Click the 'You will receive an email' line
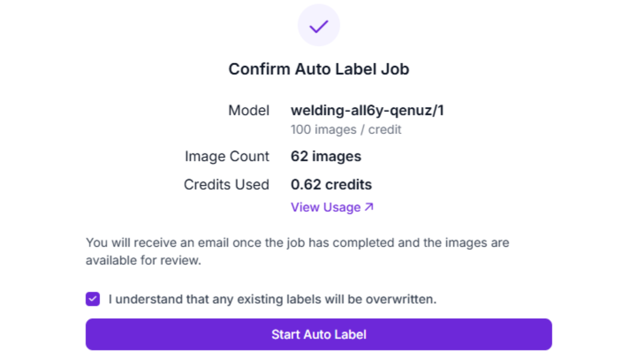 [297, 242]
